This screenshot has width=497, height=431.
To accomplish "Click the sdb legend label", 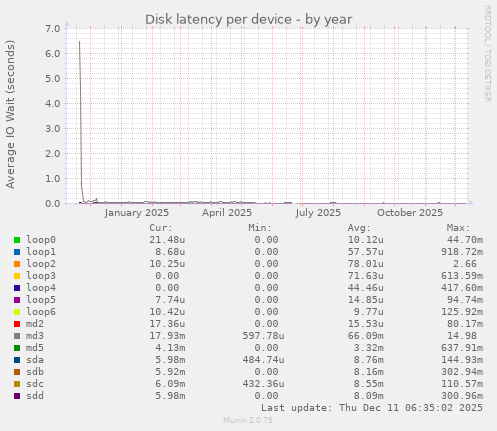I will [35, 372].
